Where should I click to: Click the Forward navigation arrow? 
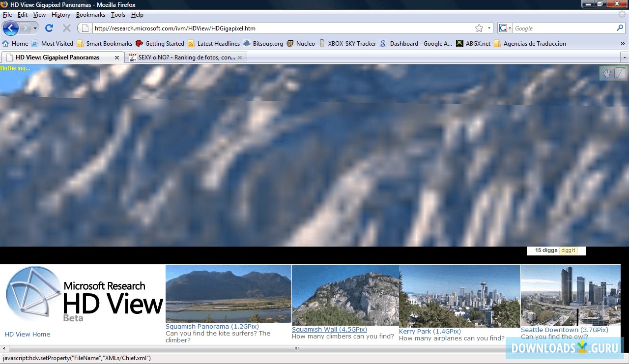point(25,28)
